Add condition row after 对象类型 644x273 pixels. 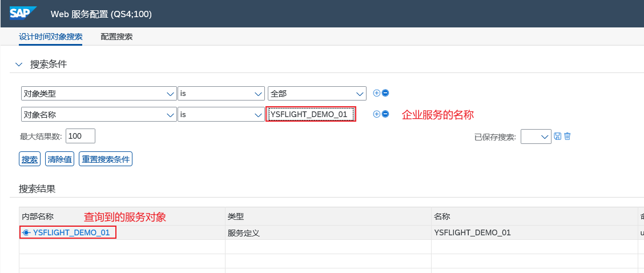pos(376,93)
